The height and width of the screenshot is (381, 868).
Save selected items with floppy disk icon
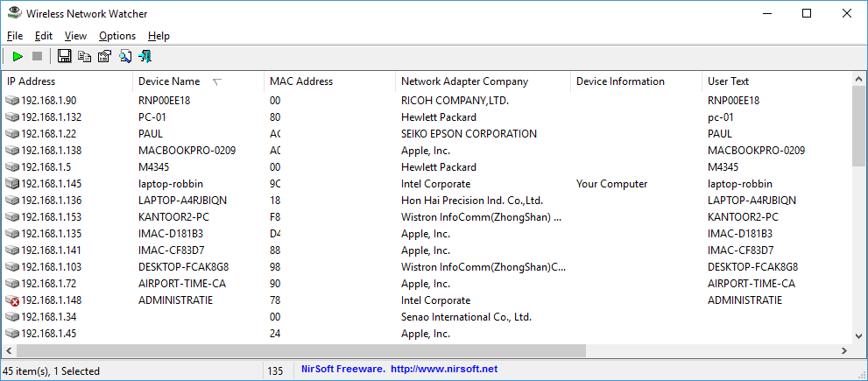coord(64,57)
